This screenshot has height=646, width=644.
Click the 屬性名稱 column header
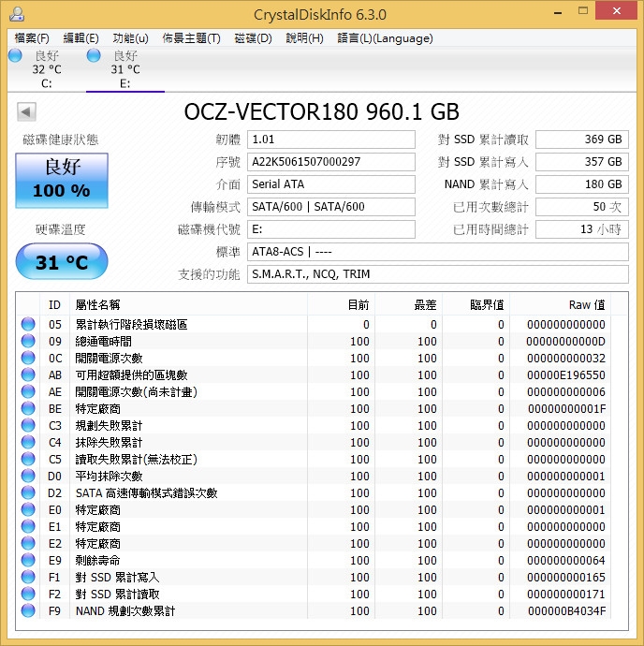click(188, 305)
